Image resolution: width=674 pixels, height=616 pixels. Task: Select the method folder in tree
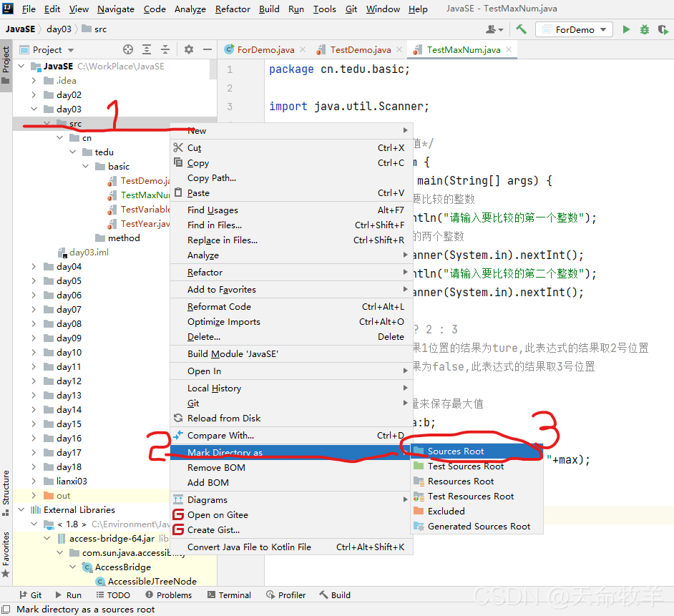point(118,238)
